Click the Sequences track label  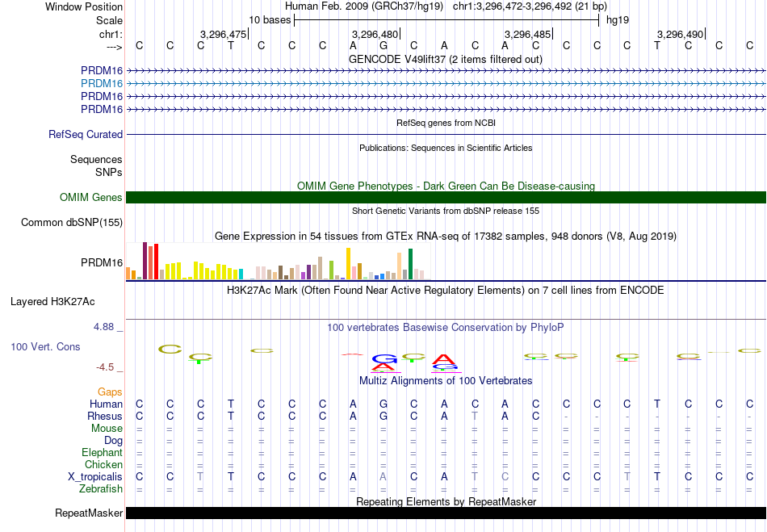click(96, 159)
